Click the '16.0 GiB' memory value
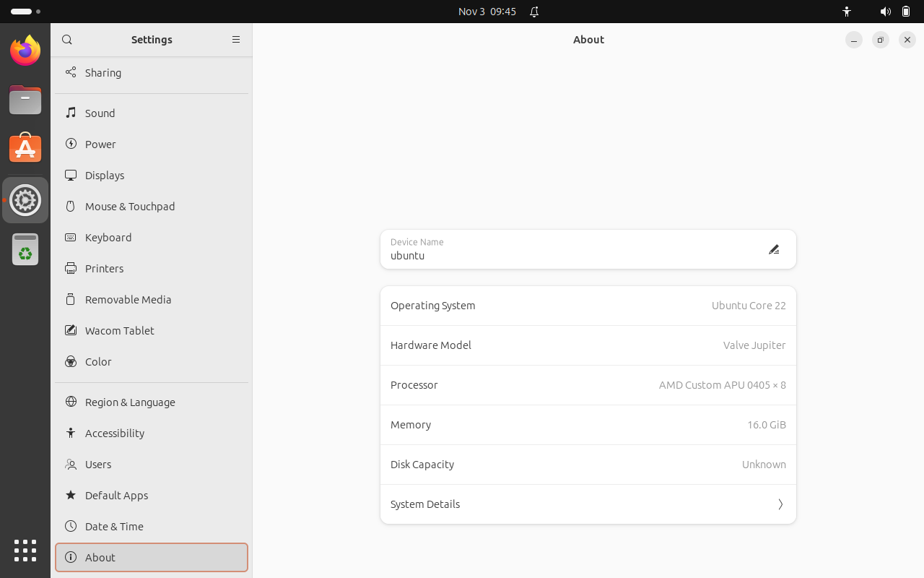This screenshot has width=924, height=578. (x=767, y=425)
